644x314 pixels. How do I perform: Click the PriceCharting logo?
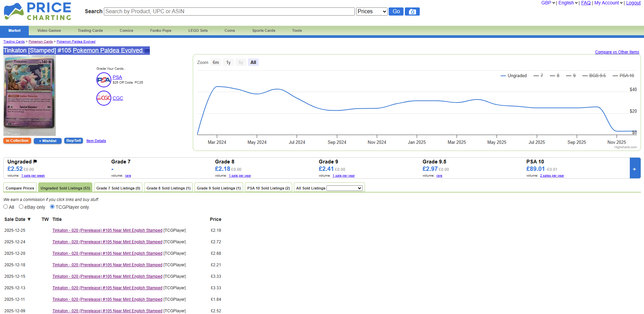tap(38, 12)
